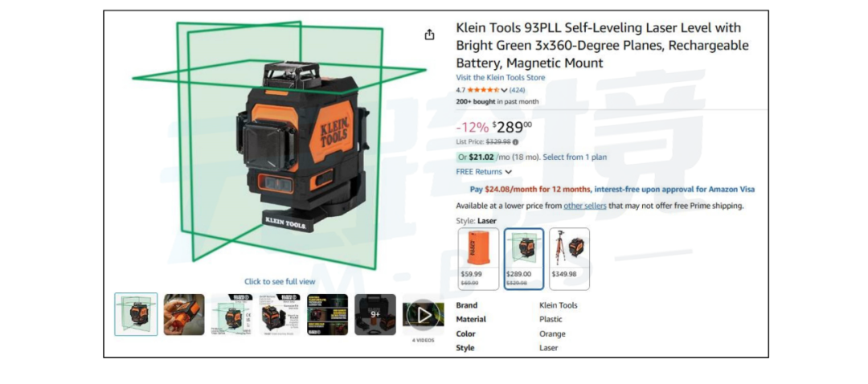Select the hand-holding-laser second thumbnail
The image size is (868, 384).
[x=184, y=314]
